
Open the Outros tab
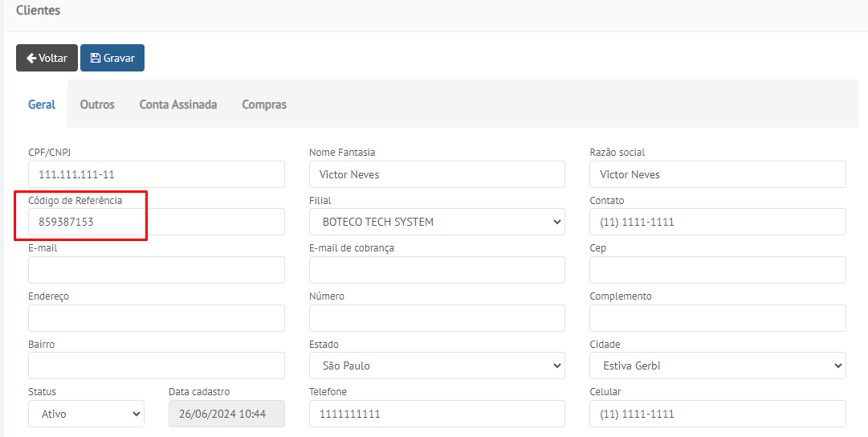97,104
